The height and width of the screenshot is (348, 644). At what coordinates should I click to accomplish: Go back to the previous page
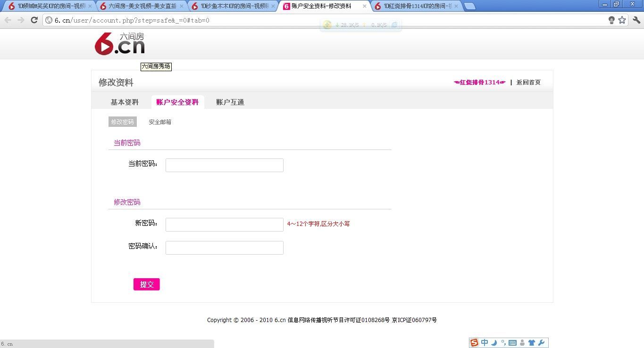point(8,20)
